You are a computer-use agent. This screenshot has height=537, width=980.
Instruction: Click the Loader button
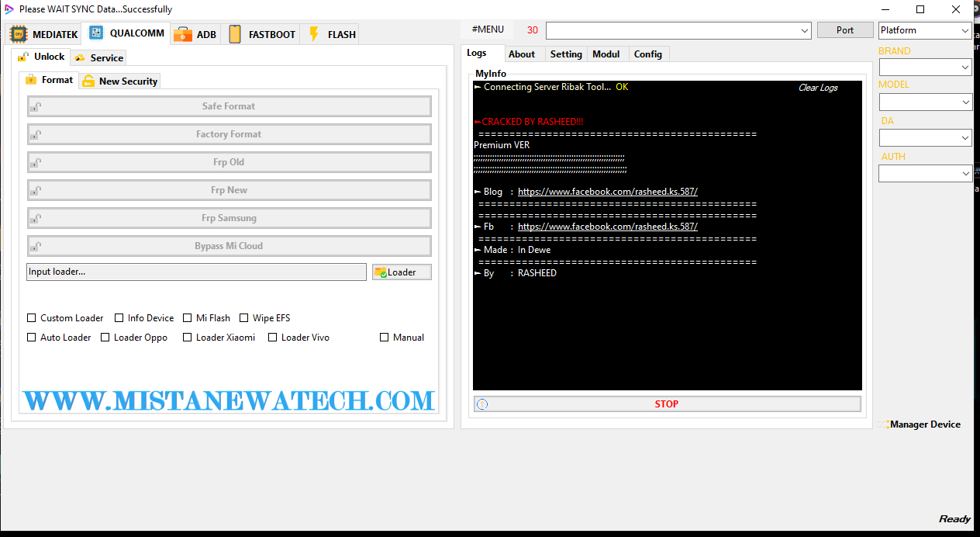coord(402,272)
